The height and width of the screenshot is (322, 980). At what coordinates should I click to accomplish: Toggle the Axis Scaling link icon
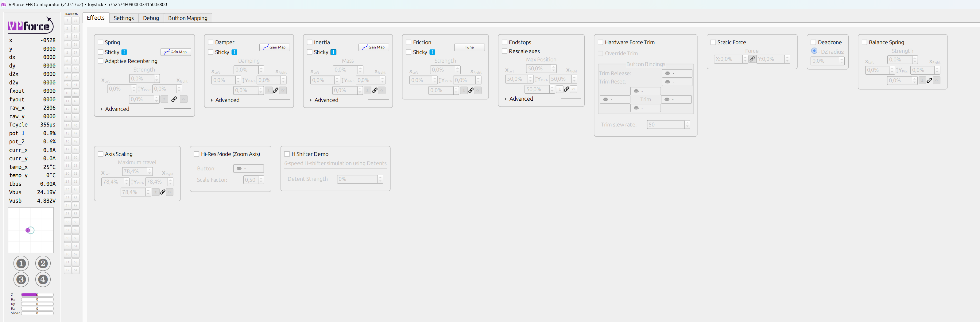(162, 192)
